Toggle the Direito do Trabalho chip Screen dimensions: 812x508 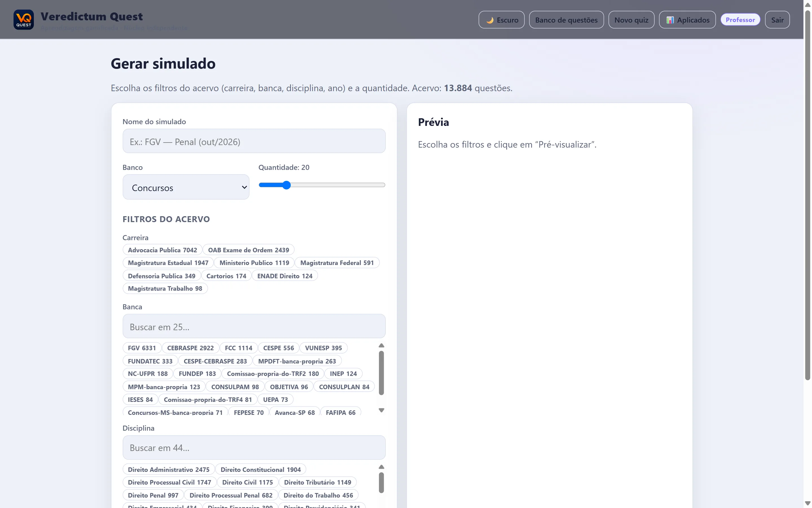(x=318, y=496)
